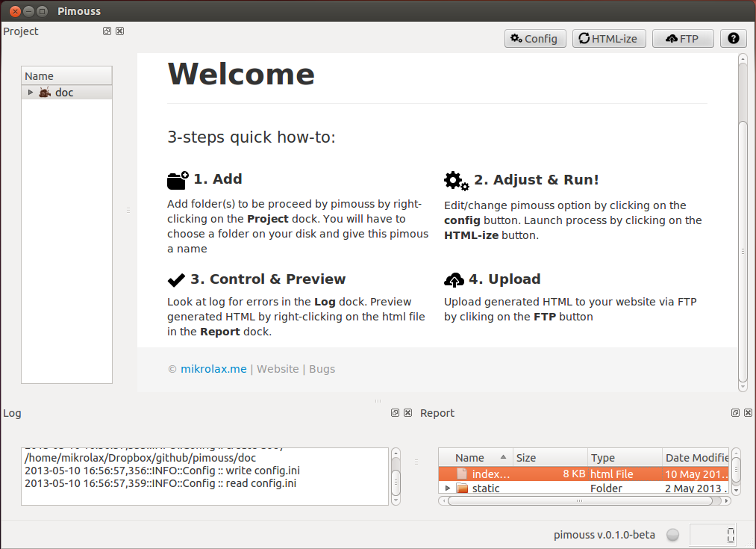This screenshot has height=549, width=756.
Task: Open the help question mark button
Action: coord(733,39)
